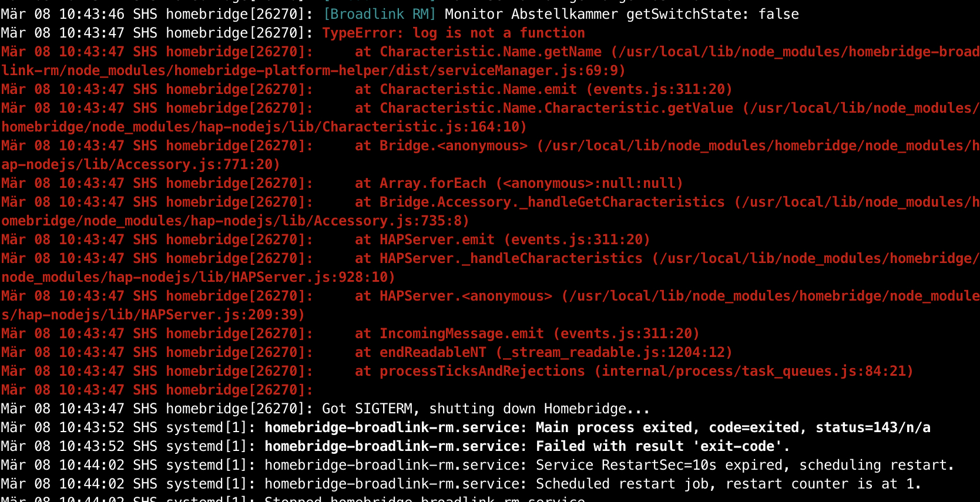The height and width of the screenshot is (502, 980).
Task: Click the IncomingMessage.emit stack entry
Action: pyautogui.click(x=461, y=333)
